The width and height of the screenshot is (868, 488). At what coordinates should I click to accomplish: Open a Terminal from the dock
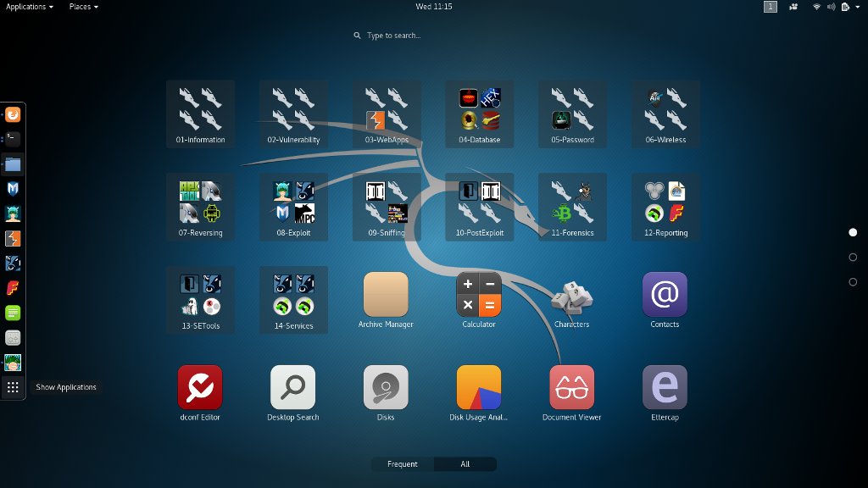(x=12, y=139)
